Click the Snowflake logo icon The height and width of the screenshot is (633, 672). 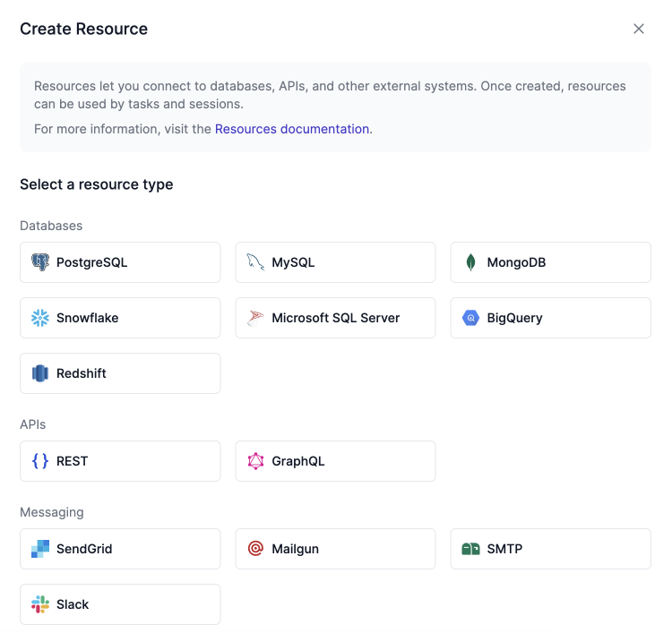[40, 318]
